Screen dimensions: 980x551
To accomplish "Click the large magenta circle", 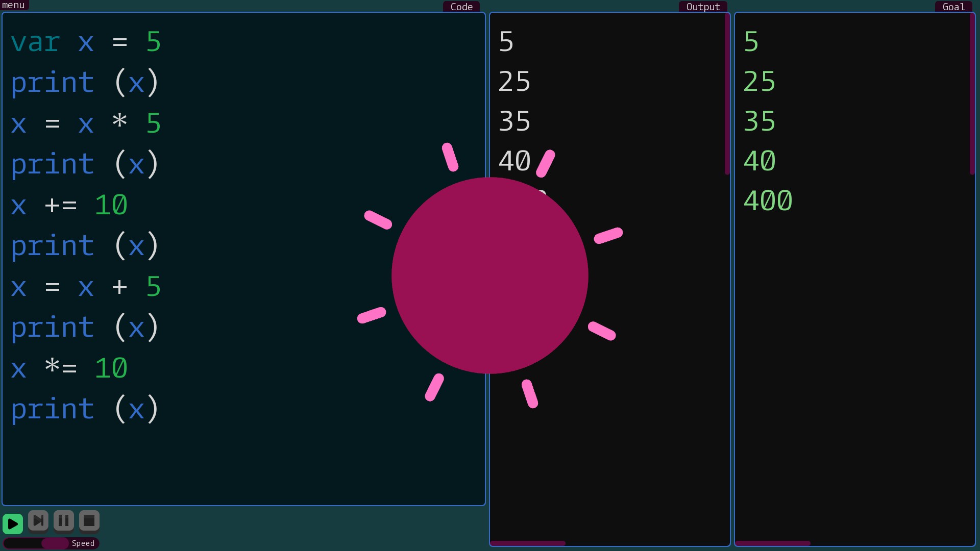I will tap(489, 275).
